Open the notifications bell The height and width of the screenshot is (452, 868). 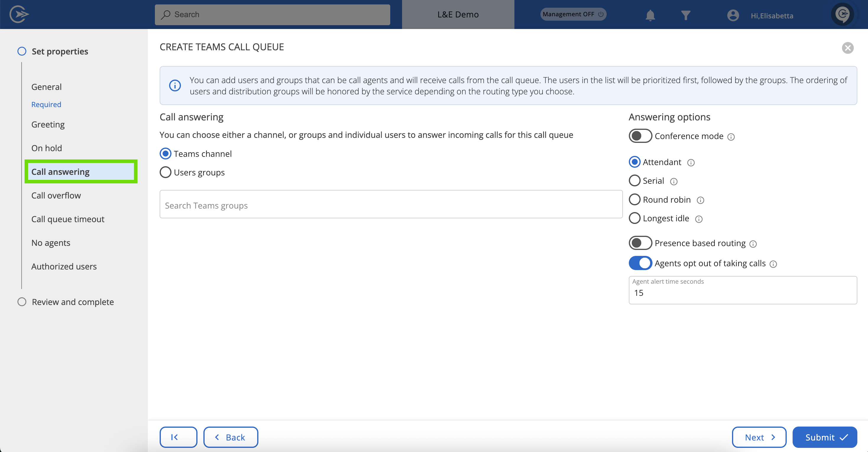coord(650,15)
